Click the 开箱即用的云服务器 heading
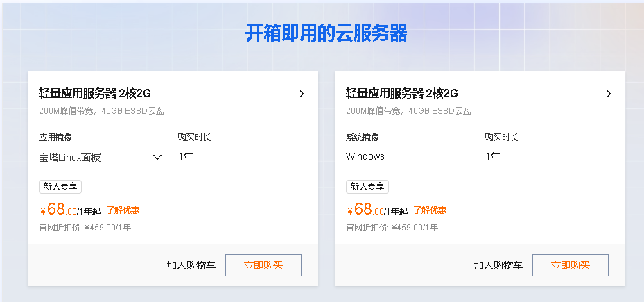The image size is (644, 302). [x=326, y=33]
